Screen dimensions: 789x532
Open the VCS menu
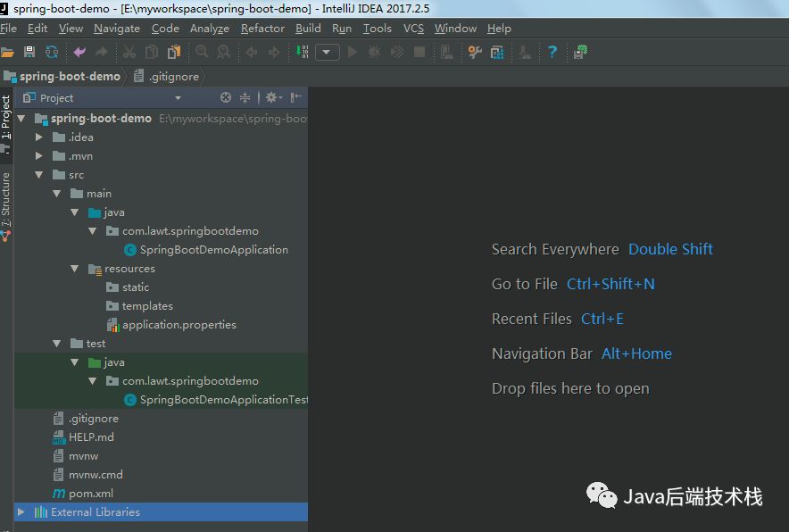point(413,29)
